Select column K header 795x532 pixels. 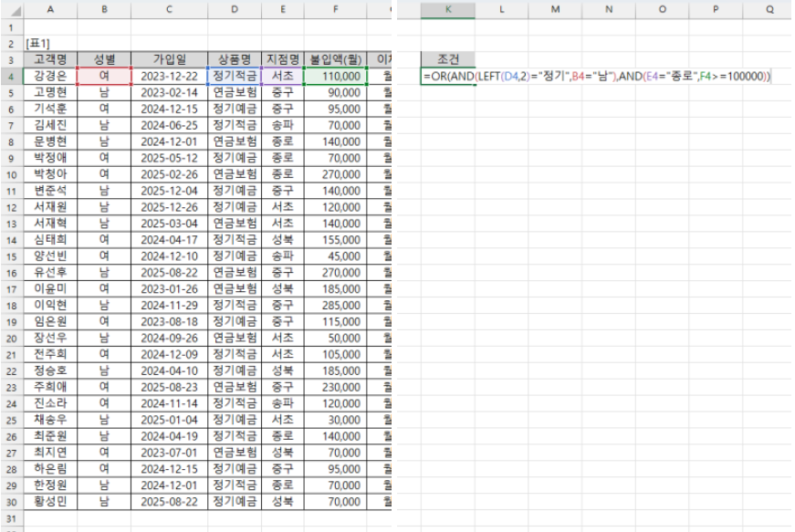(447, 10)
